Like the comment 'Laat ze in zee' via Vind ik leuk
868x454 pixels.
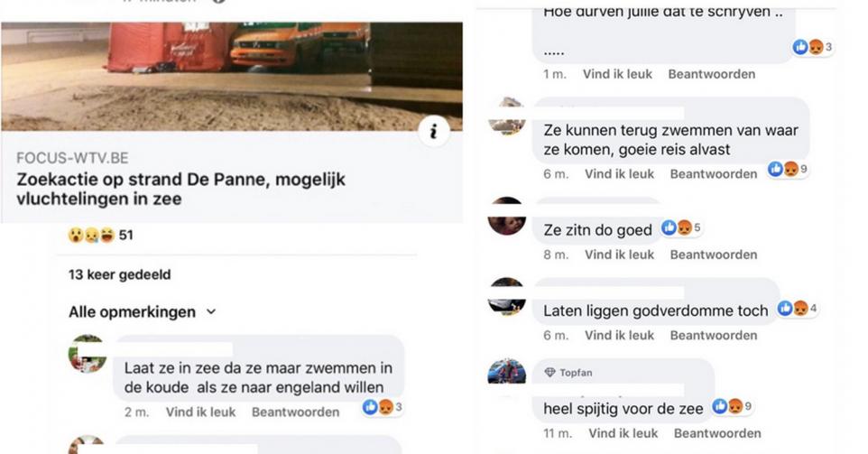coord(200,412)
